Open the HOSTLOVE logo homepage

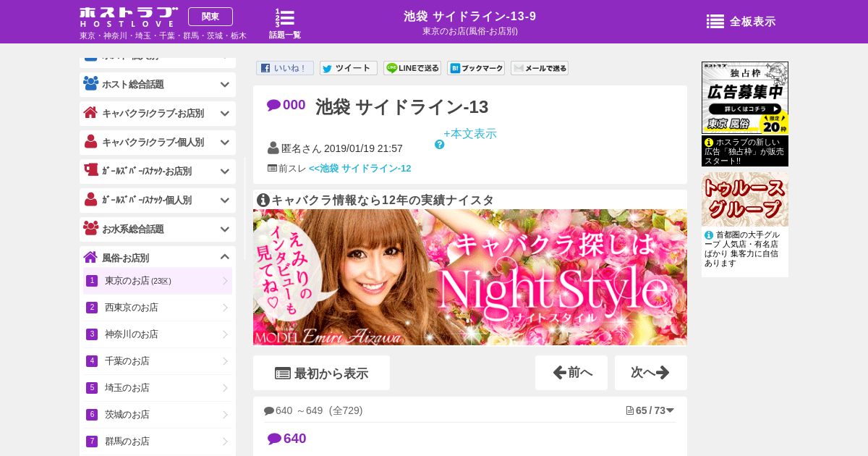coord(128,17)
